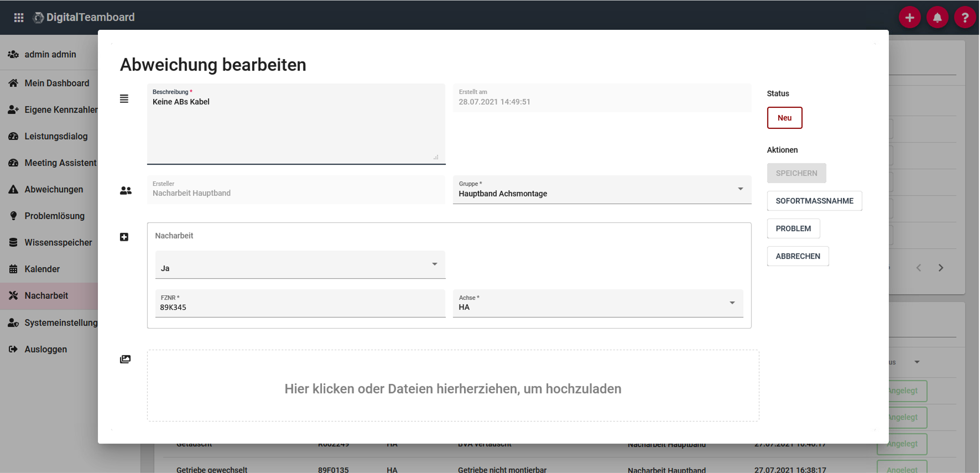Click the Eigene Kennzahlen user-plus icon

(x=13, y=110)
